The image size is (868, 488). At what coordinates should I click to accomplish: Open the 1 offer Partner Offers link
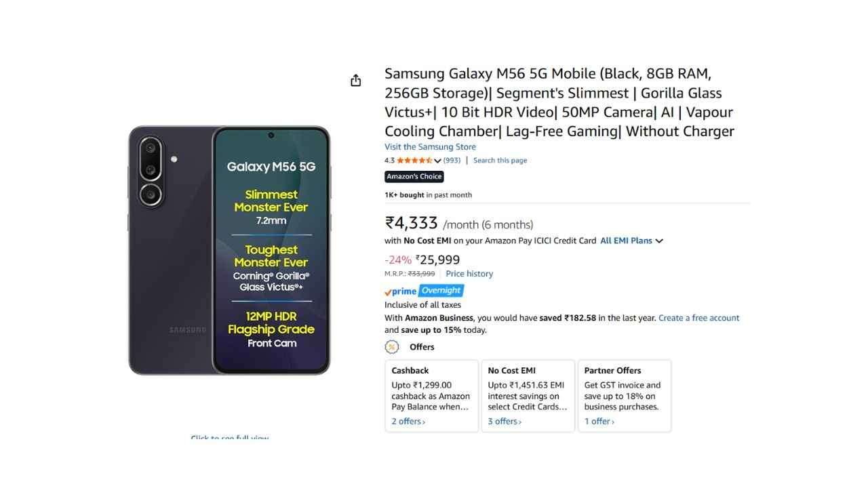point(599,422)
